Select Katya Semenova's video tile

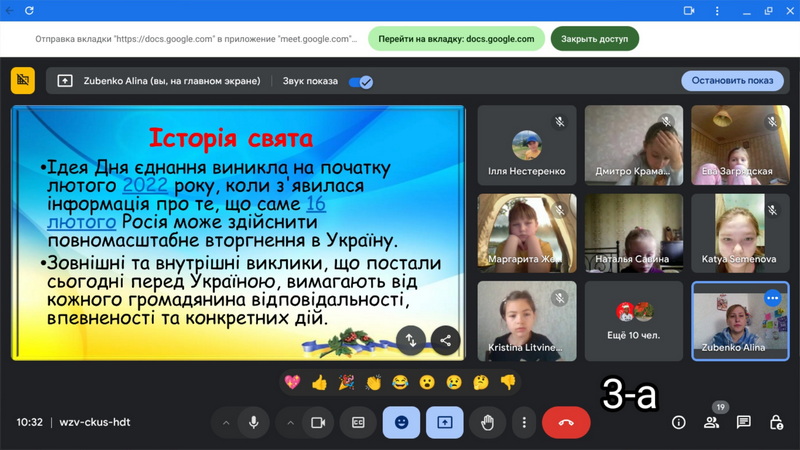739,233
